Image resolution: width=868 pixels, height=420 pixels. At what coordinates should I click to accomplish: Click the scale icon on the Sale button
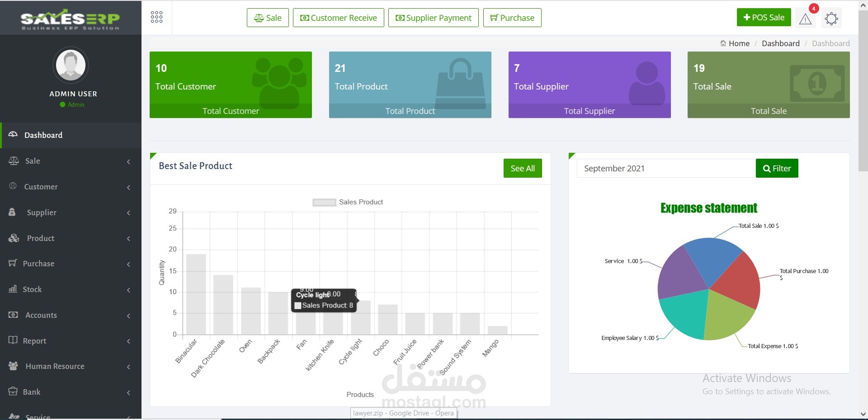[259, 18]
